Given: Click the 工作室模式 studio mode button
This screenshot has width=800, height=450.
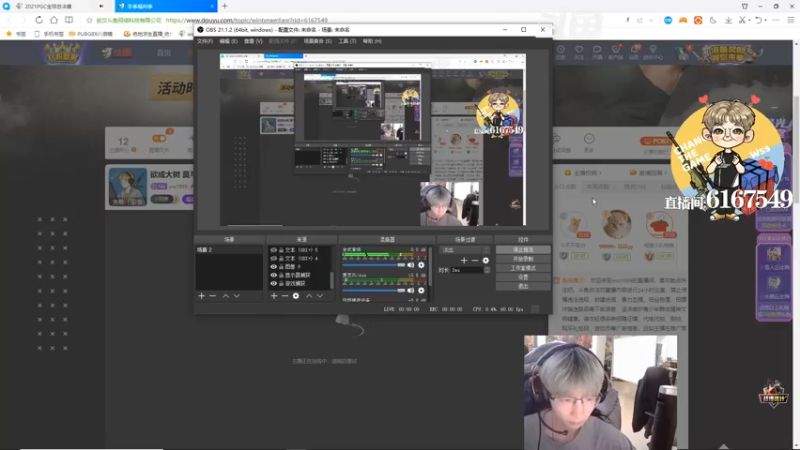Looking at the screenshot, I should (523, 268).
